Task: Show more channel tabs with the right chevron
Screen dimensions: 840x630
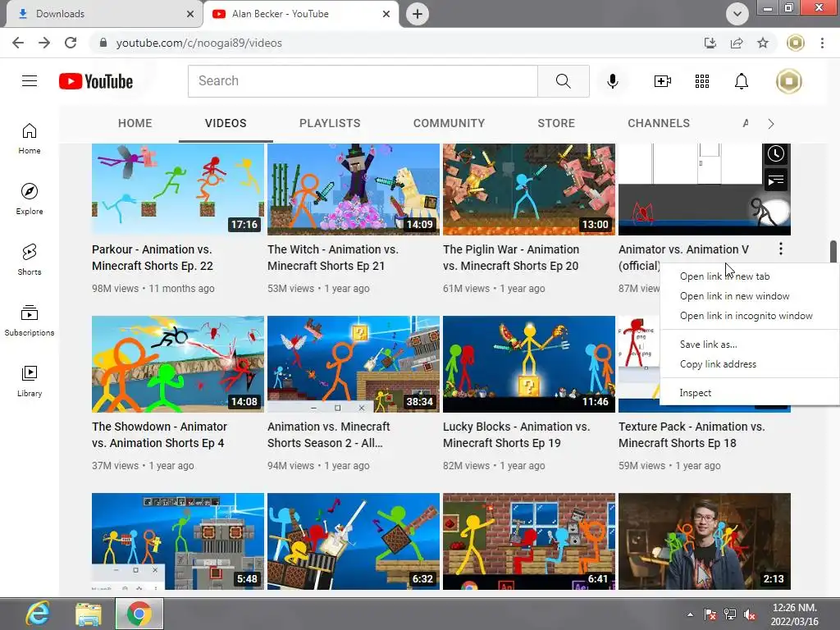Action: point(770,124)
